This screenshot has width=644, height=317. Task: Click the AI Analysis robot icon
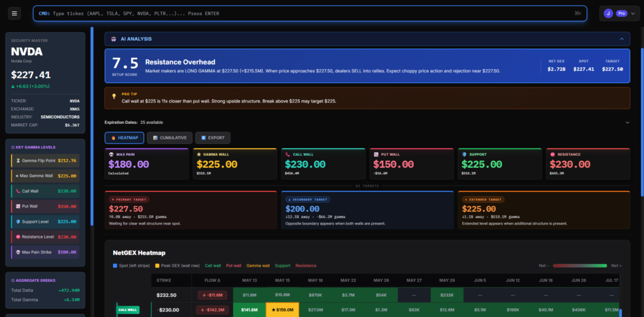[x=113, y=39]
